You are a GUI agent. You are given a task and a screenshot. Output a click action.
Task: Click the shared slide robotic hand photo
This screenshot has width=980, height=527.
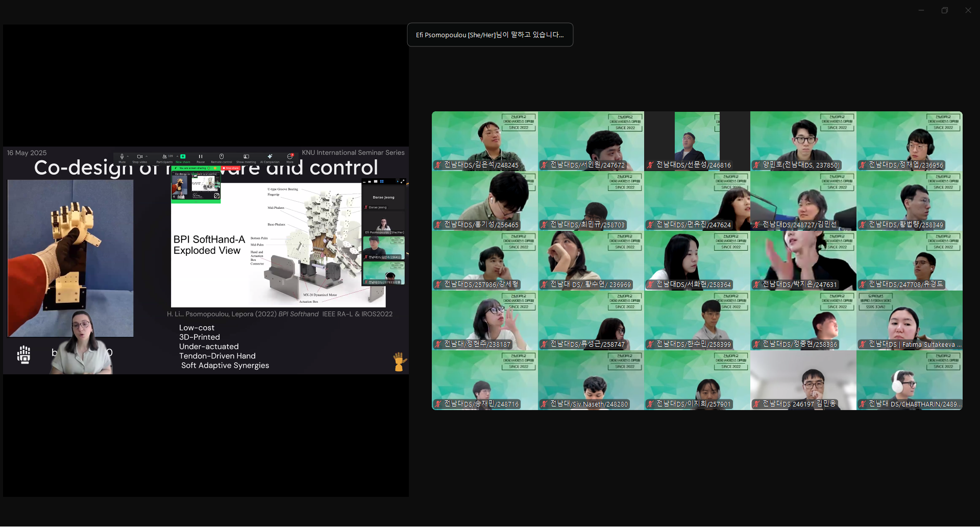point(70,258)
